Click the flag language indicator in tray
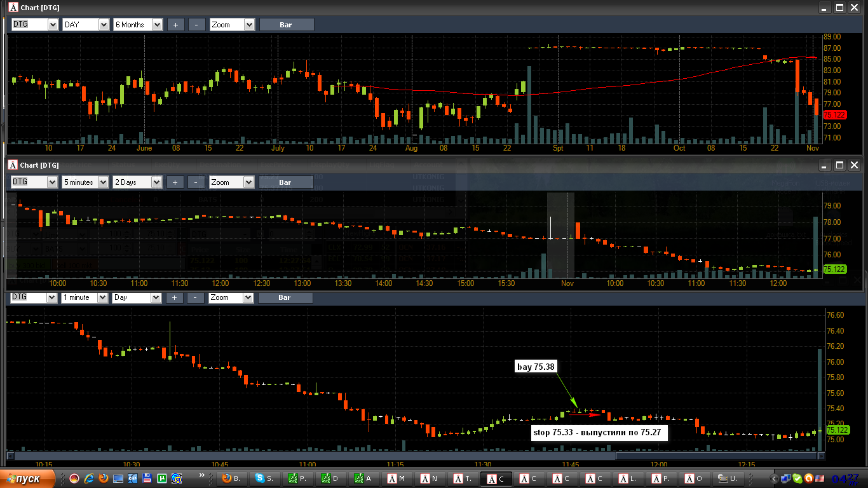 click(820, 478)
